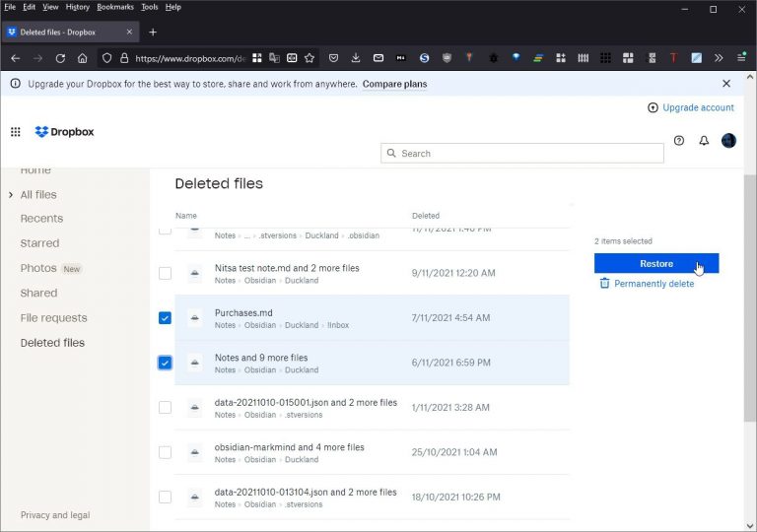The image size is (757, 532).
Task: Click the scrollbar down arrow
Action: 750,525
